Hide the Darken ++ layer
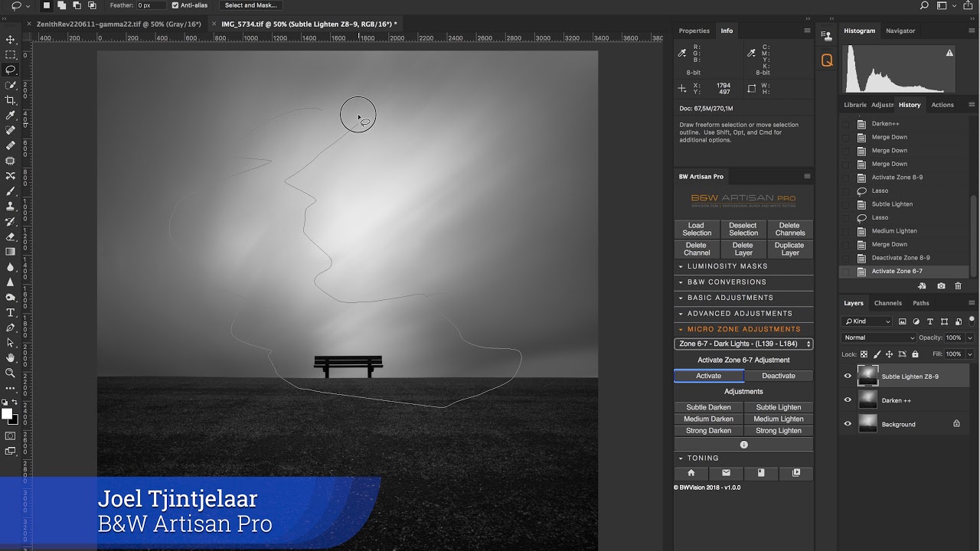The width and height of the screenshot is (980, 551). [848, 399]
